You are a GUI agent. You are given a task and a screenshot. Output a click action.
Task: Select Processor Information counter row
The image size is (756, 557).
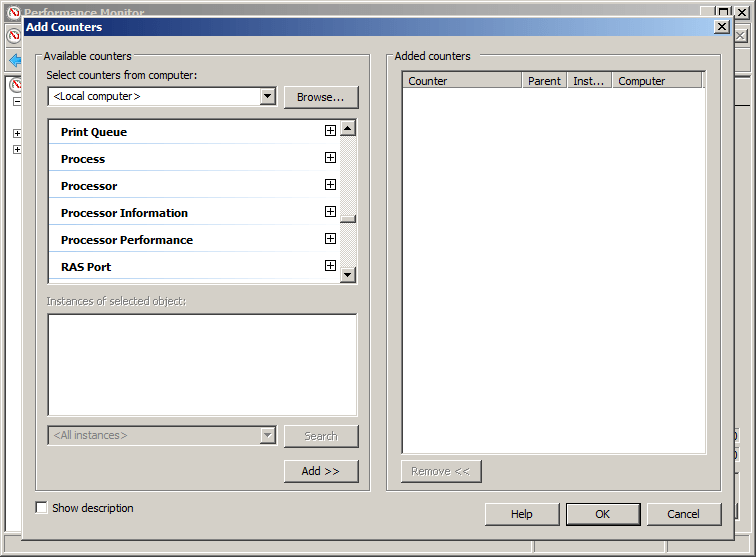[x=124, y=213]
